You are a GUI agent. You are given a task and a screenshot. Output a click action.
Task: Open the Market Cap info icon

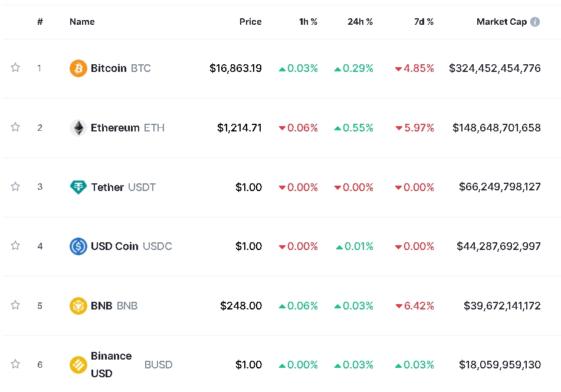click(x=535, y=22)
